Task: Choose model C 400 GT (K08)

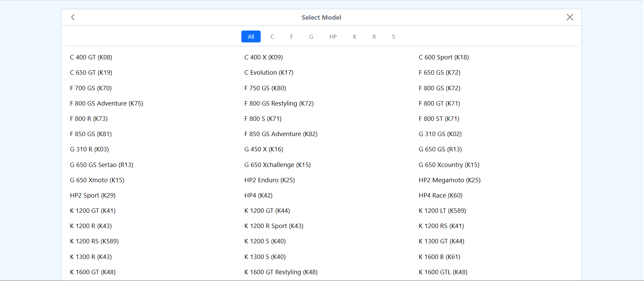Action: [x=91, y=57]
